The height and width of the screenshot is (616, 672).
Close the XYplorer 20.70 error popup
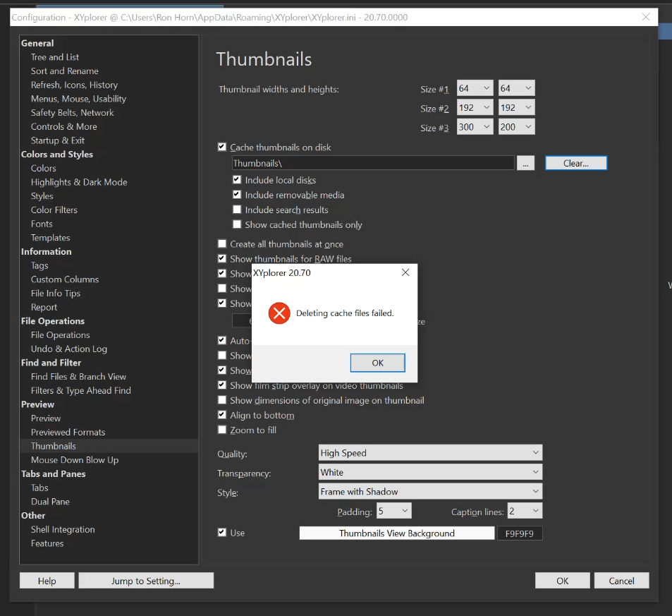click(x=405, y=272)
